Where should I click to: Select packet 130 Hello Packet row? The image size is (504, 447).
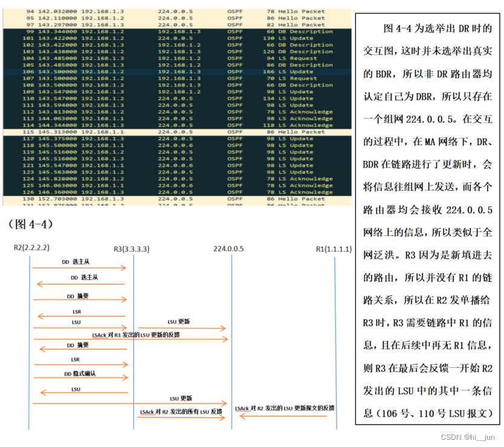coord(177,199)
